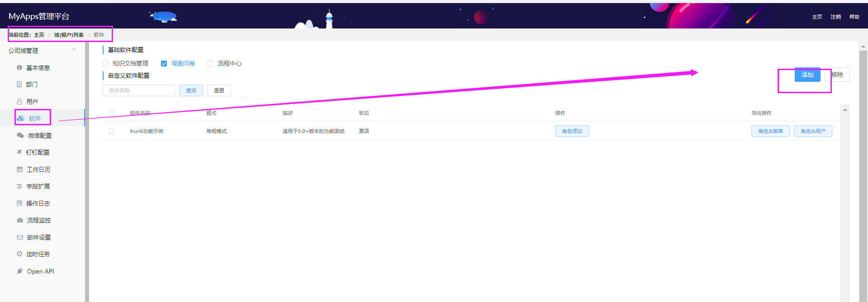Image resolution: width=868 pixels, height=302 pixels.
Task: Click the 定时任务 clock icon
Action: pos(19,254)
